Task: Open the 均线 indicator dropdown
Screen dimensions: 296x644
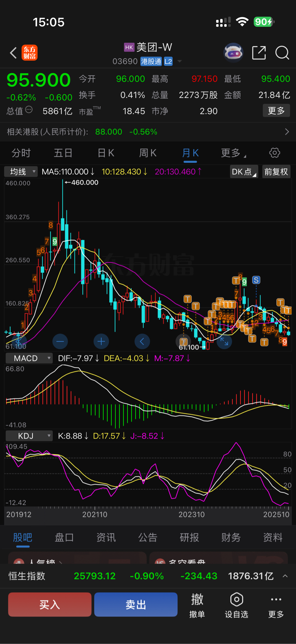Action: click(x=21, y=172)
